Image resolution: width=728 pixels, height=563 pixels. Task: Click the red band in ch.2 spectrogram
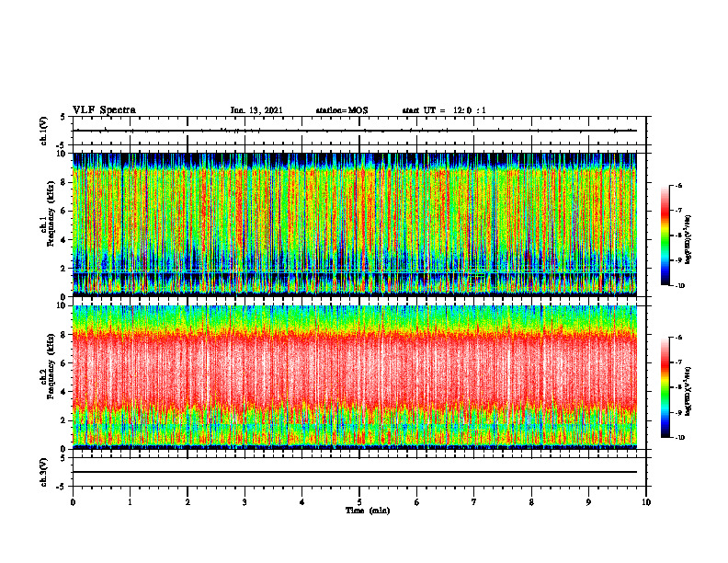[x=355, y=369]
